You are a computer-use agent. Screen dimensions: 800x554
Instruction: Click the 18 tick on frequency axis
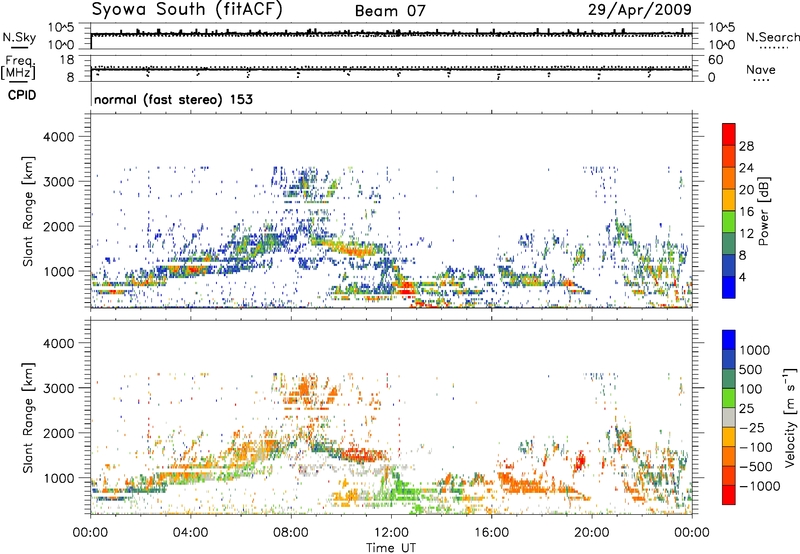67,60
